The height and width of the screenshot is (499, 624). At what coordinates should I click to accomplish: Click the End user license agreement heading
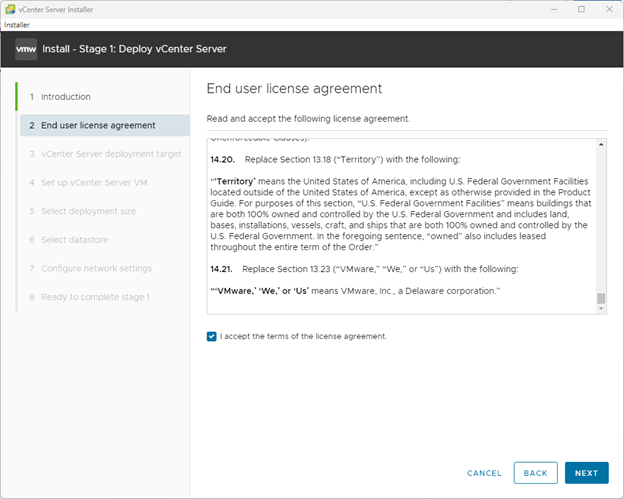[294, 88]
